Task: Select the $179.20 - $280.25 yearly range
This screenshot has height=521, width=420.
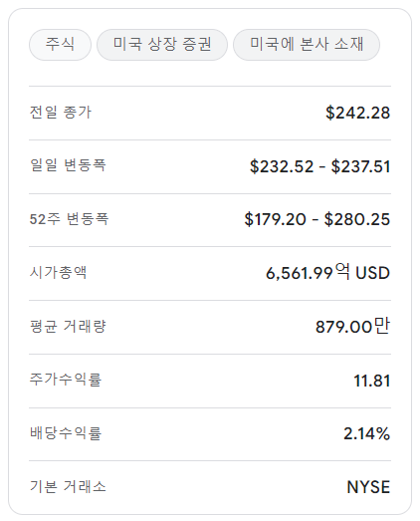Action: [x=317, y=219]
